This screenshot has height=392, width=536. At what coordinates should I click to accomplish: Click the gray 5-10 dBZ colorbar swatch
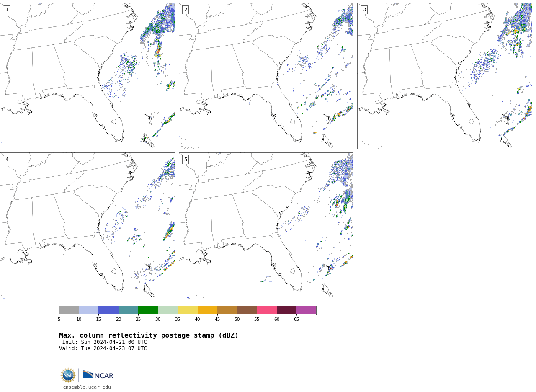point(69,310)
